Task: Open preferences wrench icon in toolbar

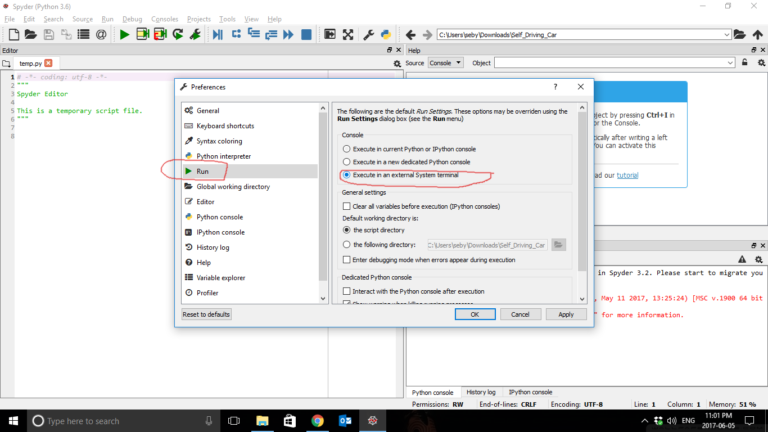Action: tap(368, 34)
